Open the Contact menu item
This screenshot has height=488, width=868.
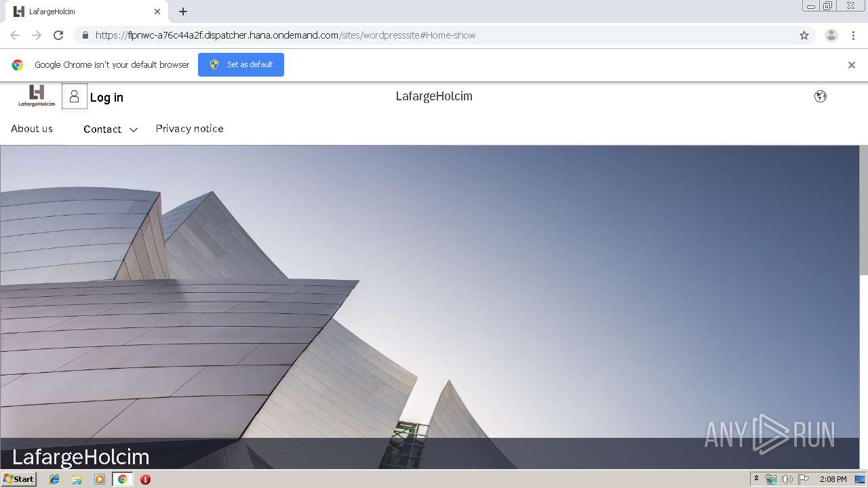(102, 129)
